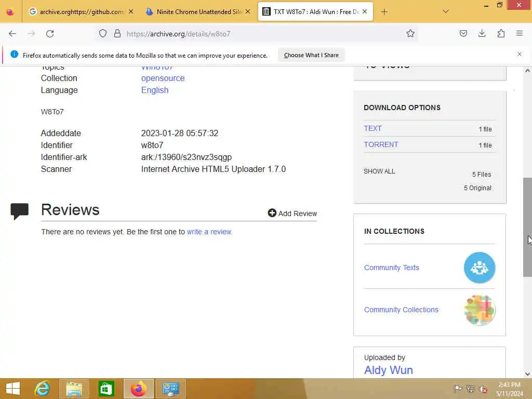
Task: Click the Firefox taskbar icon
Action: coord(138,389)
